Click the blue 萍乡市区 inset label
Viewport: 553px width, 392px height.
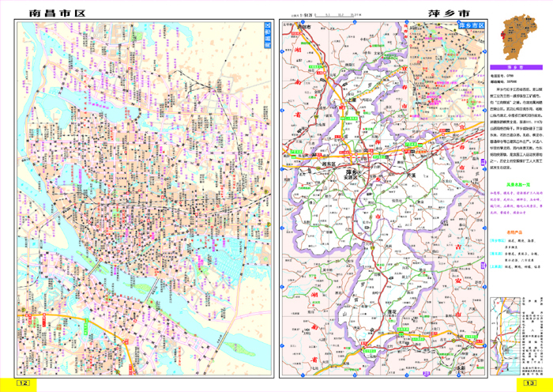coord(470,26)
